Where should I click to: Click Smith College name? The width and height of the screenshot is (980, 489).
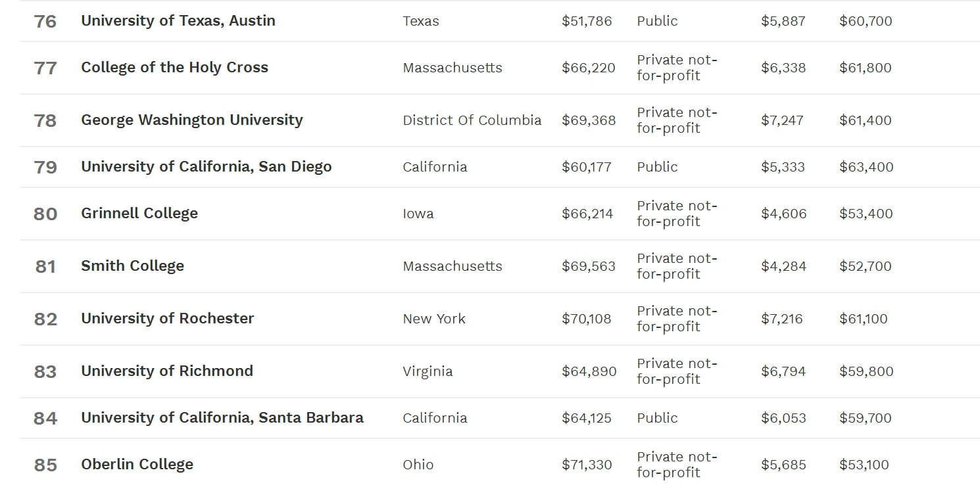click(132, 266)
